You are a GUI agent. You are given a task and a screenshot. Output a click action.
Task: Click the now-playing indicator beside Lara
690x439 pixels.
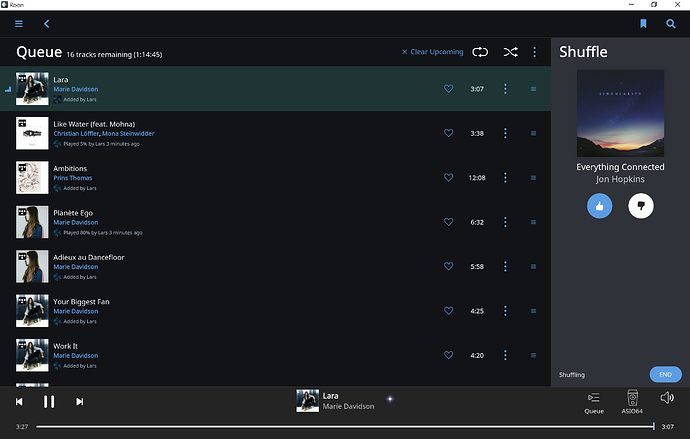pyautogui.click(x=8, y=89)
